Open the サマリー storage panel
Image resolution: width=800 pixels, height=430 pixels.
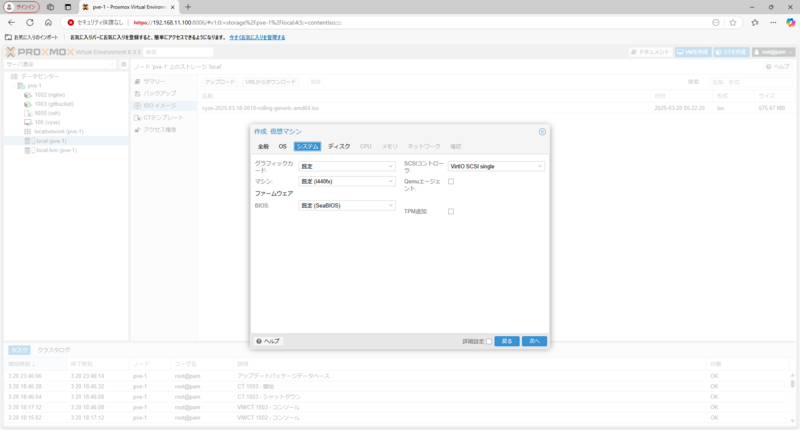pyautogui.click(x=154, y=82)
